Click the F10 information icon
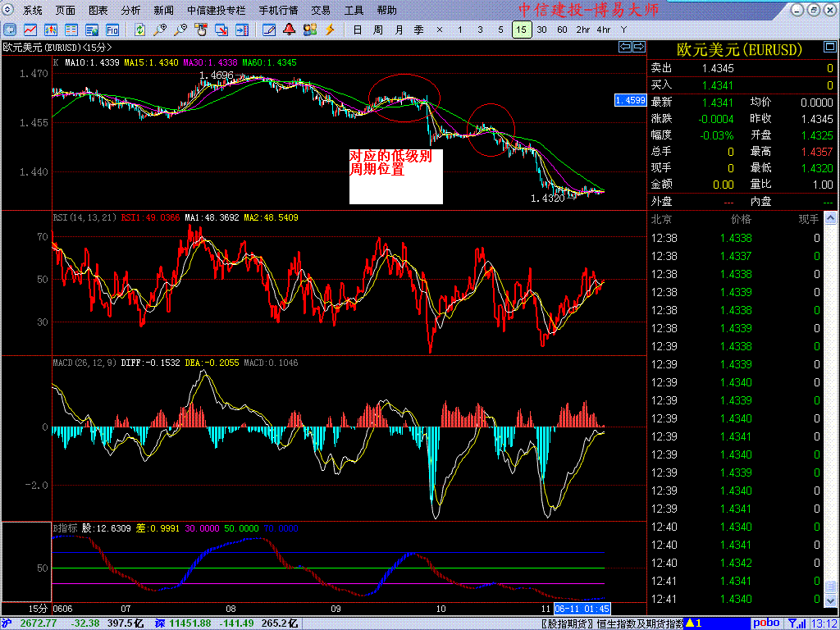 pos(112,30)
